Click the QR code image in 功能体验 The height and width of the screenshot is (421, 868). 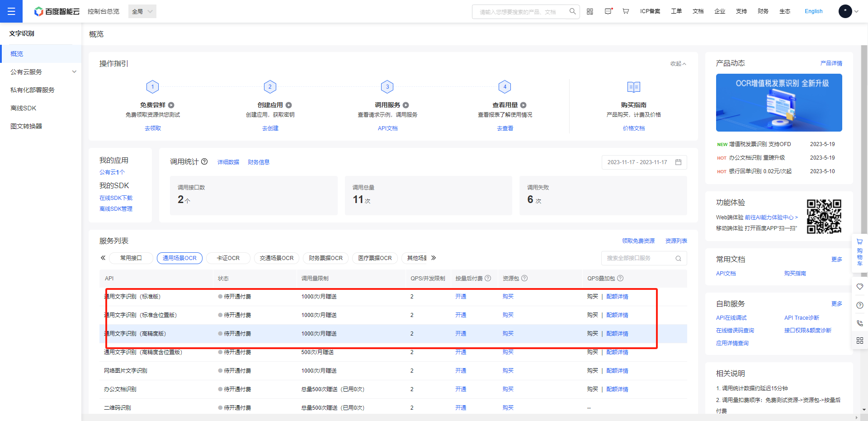824,217
